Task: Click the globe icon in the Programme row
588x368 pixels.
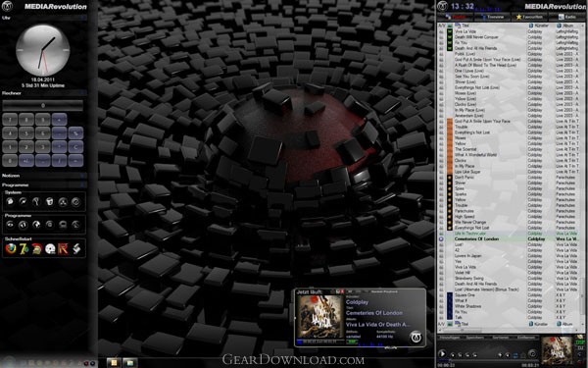Action: pyautogui.click(x=36, y=225)
